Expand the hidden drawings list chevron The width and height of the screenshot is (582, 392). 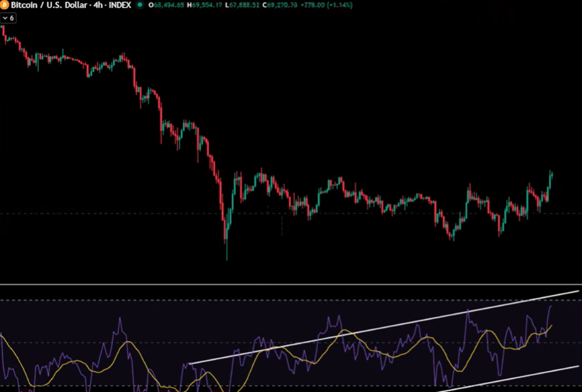[x=5, y=18]
